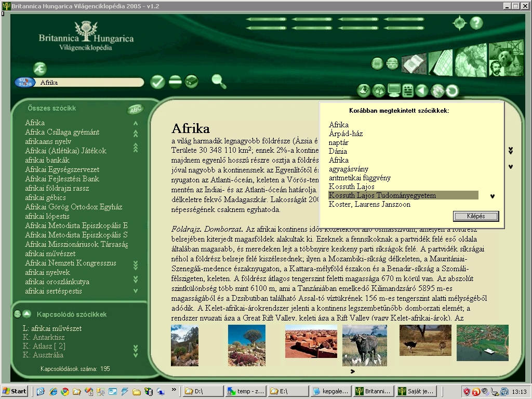Click the round icon with horizontal bar

[175, 82]
